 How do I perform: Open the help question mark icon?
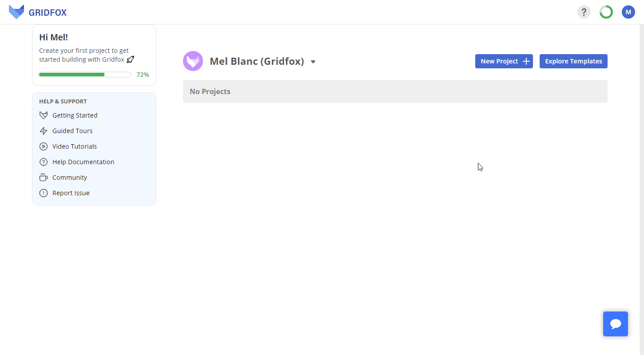pyautogui.click(x=584, y=12)
